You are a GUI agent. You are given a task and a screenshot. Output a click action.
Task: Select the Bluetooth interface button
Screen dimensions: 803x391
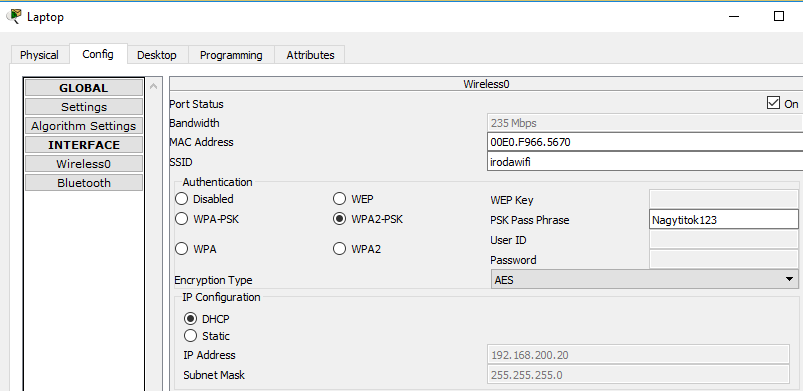tap(83, 183)
